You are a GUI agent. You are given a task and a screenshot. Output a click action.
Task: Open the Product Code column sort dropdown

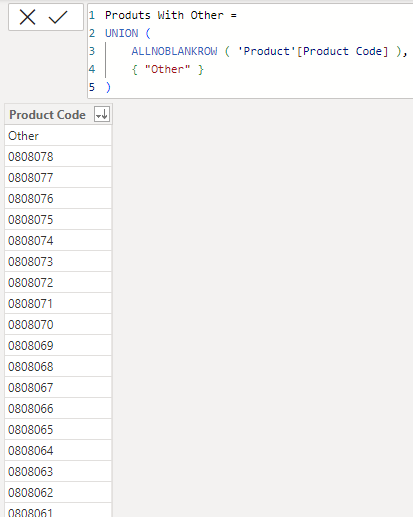102,115
